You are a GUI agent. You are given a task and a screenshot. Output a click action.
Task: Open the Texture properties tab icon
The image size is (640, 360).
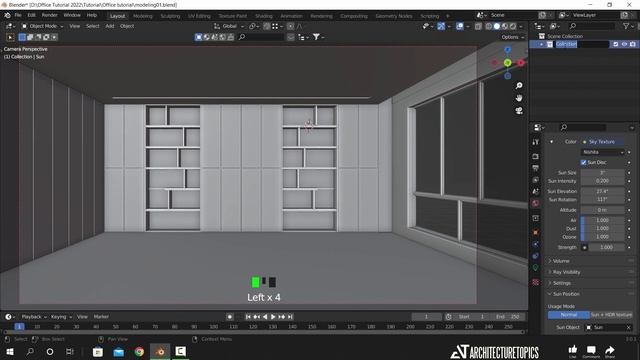(x=536, y=282)
